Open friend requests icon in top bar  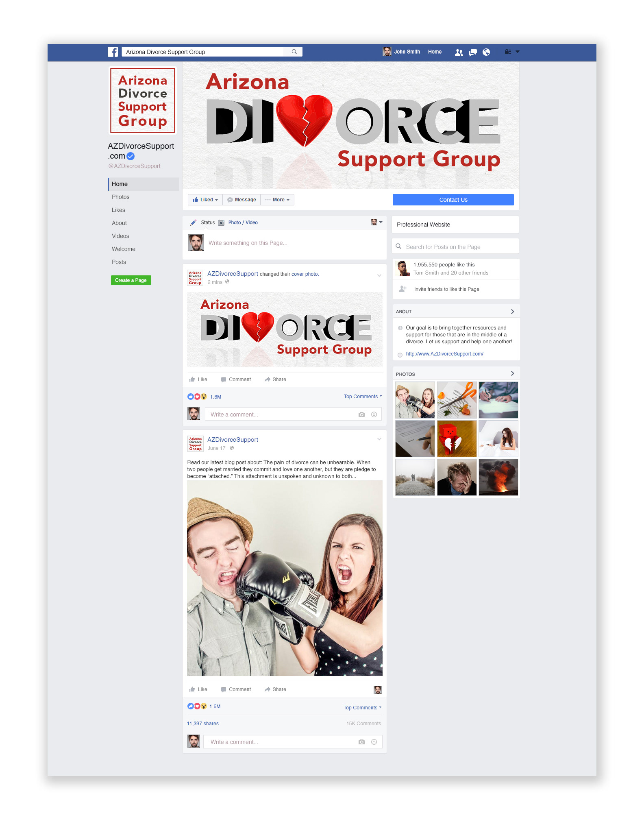pyautogui.click(x=459, y=52)
